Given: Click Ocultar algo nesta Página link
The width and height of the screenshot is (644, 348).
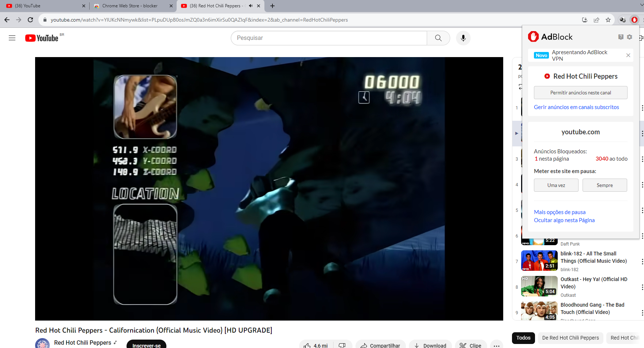Looking at the screenshot, I should coord(564,220).
